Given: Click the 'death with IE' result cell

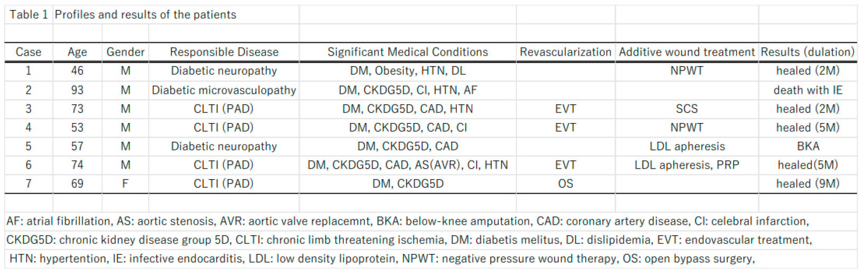Looking at the screenshot, I should pyautogui.click(x=808, y=90).
